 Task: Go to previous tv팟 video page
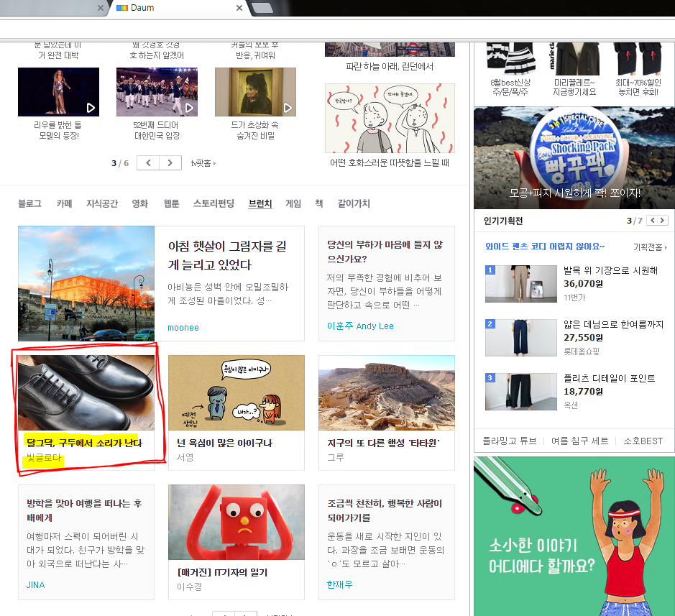pyautogui.click(x=148, y=162)
